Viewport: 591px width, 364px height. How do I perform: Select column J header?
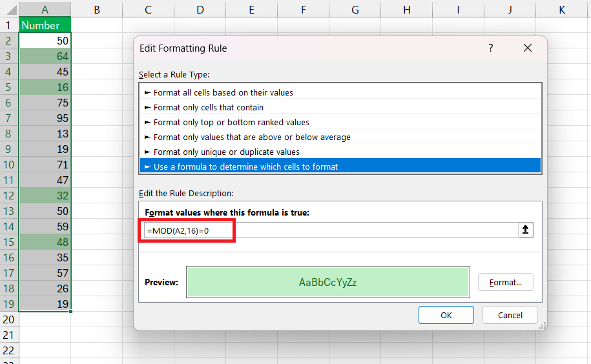point(510,10)
